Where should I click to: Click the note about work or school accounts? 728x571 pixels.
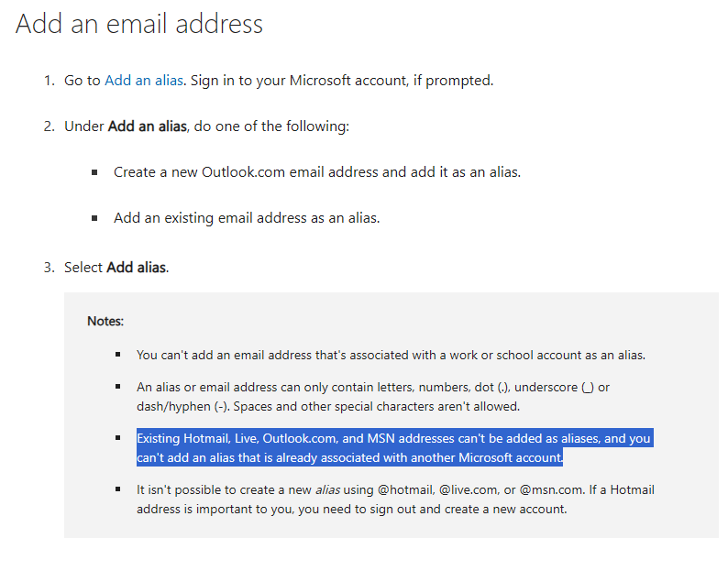(x=391, y=355)
